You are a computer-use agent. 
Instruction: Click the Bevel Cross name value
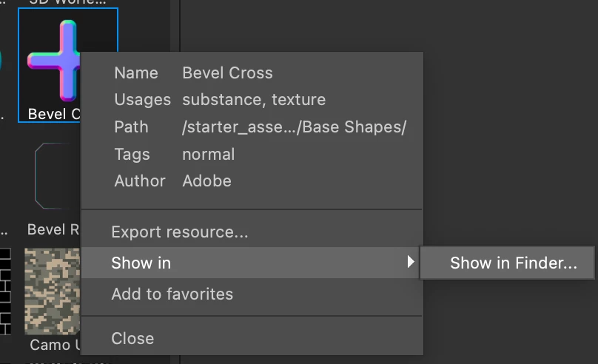point(227,73)
